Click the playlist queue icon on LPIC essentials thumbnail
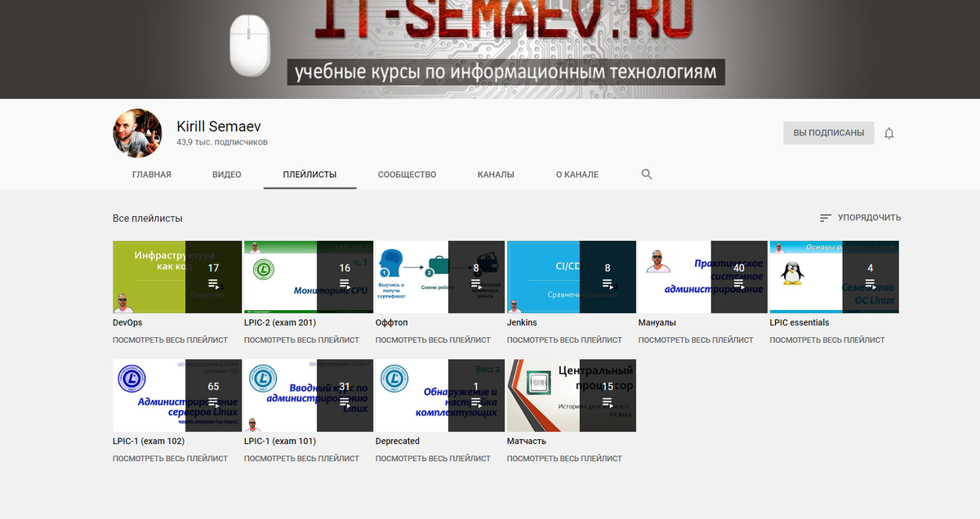Screen dimensions: 980x519 pos(871,284)
